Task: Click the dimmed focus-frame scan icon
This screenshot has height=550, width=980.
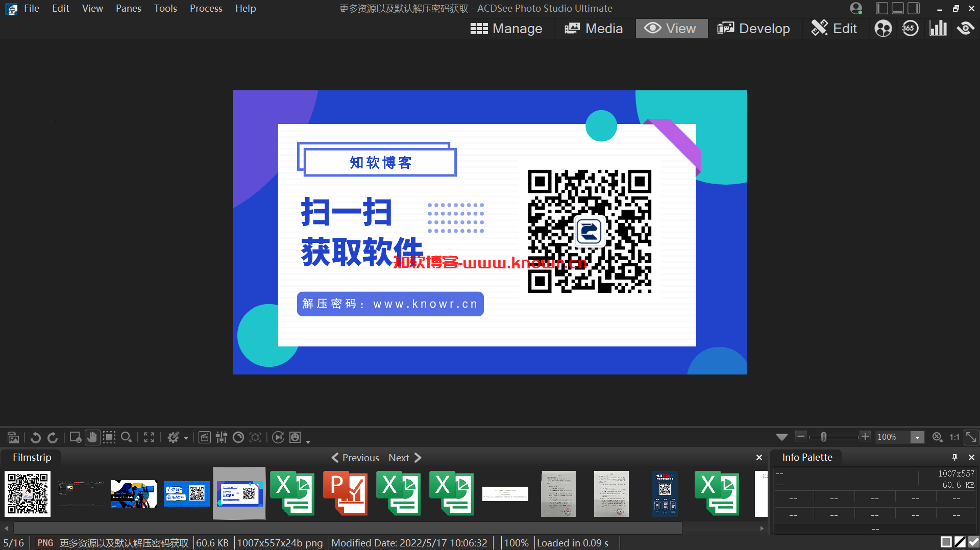Action: (255, 437)
